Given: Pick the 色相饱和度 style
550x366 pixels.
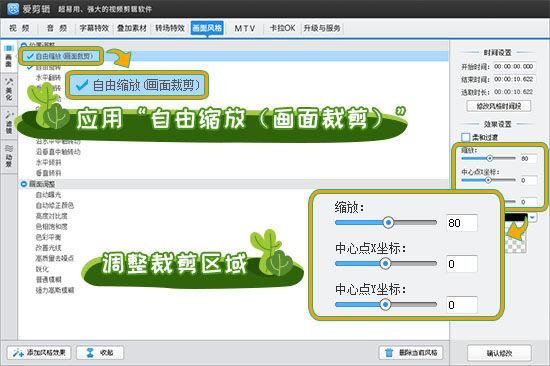Looking at the screenshot, I should [52, 227].
